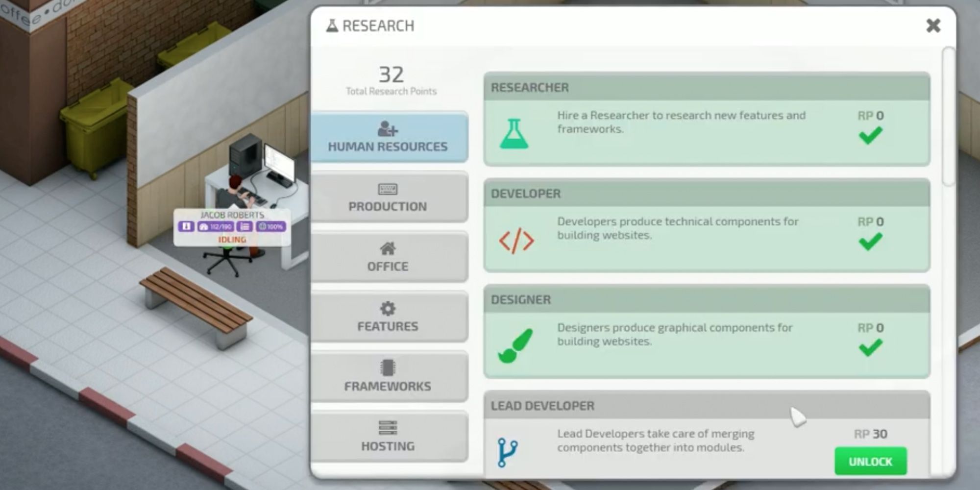Unlock the Lead Developer role
The height and width of the screenshot is (490, 980).
click(871, 461)
